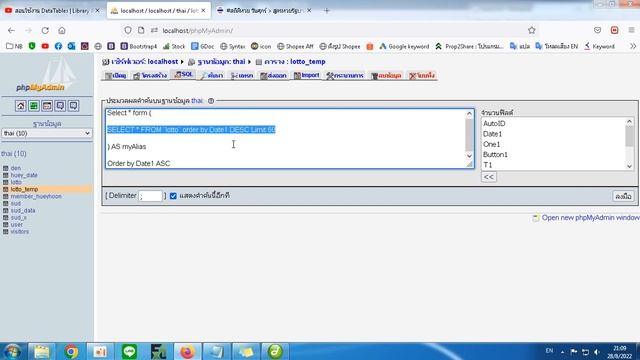Open the GDoc bookmark

pyautogui.click(x=202, y=47)
